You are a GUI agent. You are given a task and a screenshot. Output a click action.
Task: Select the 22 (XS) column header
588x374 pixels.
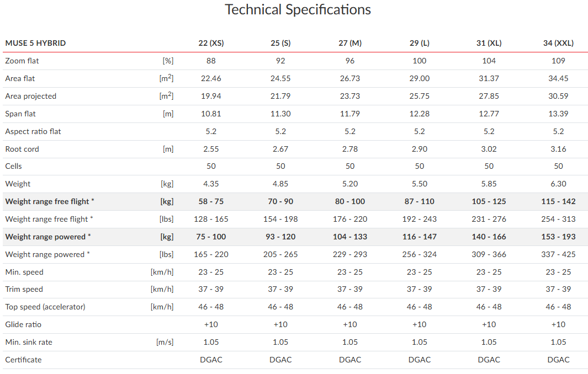(x=211, y=43)
